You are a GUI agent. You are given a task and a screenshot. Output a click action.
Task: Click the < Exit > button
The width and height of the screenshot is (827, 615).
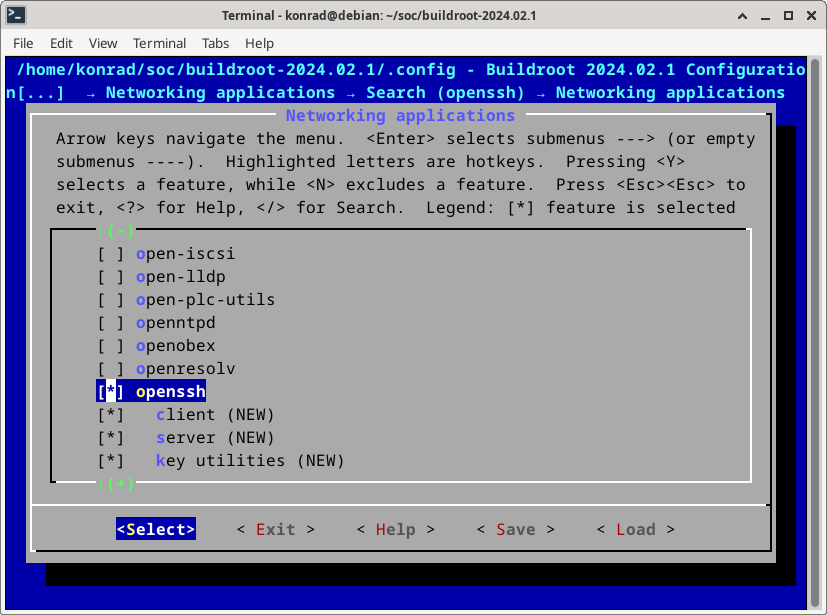click(x=276, y=529)
